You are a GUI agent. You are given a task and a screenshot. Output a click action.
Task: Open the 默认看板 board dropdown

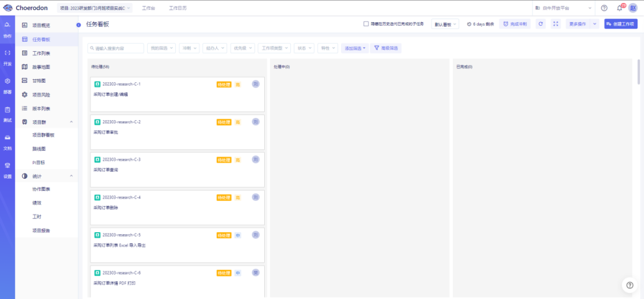click(445, 24)
